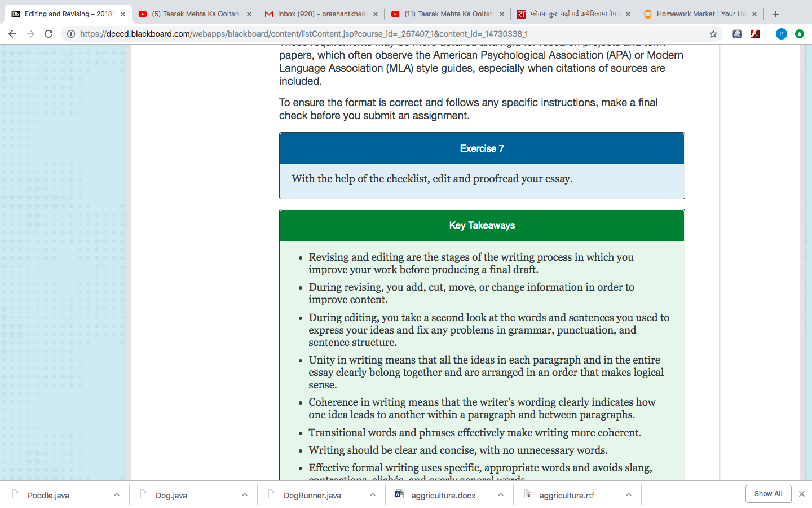Switch to (11) Taarak Mehta YouTube tab
Viewport: 812px width, 508px height.
pos(448,14)
